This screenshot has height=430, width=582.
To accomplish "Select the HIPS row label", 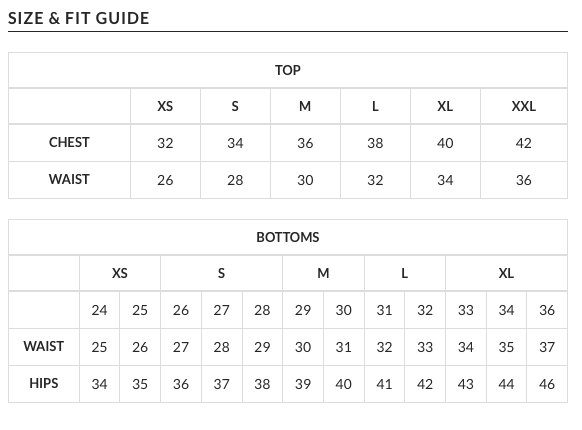I will click(x=44, y=384).
